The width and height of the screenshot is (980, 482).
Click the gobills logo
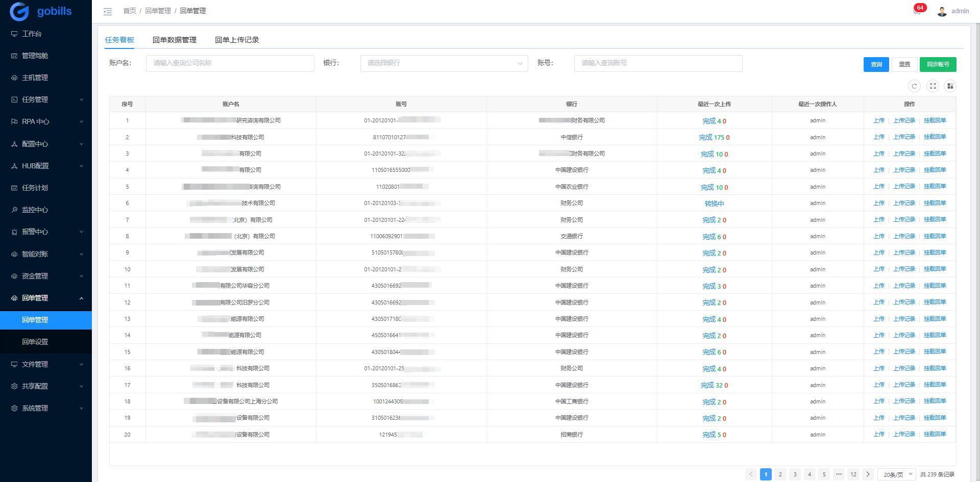[x=41, y=11]
